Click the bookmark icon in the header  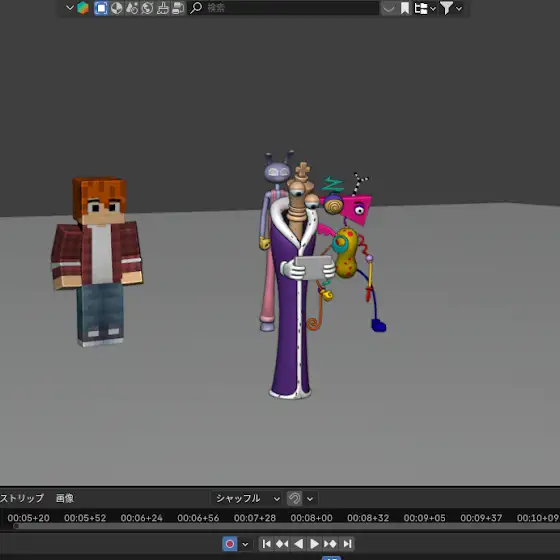point(405,8)
